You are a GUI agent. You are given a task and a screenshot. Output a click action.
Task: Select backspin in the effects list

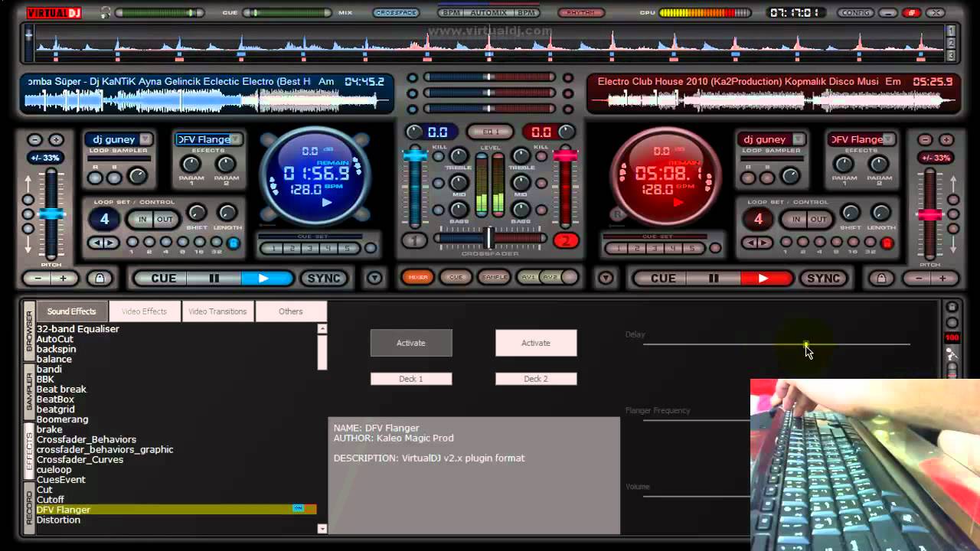pyautogui.click(x=56, y=349)
